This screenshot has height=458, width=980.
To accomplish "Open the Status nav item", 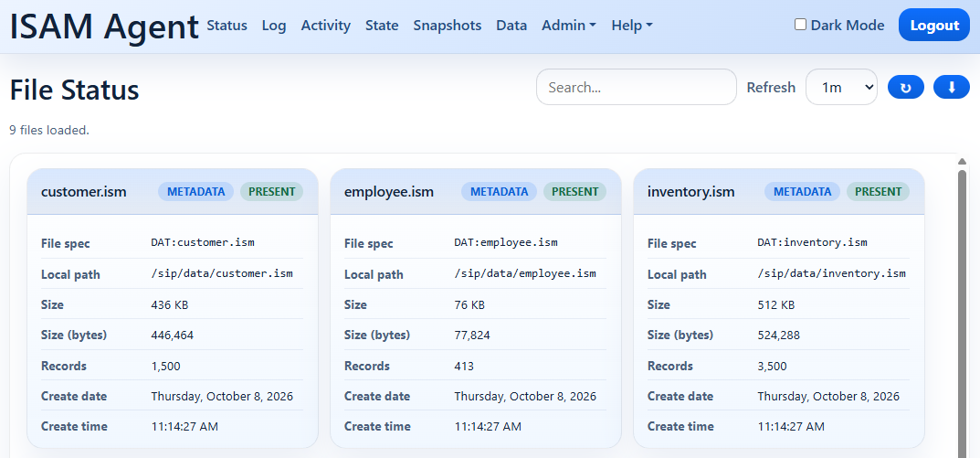I will click(227, 25).
